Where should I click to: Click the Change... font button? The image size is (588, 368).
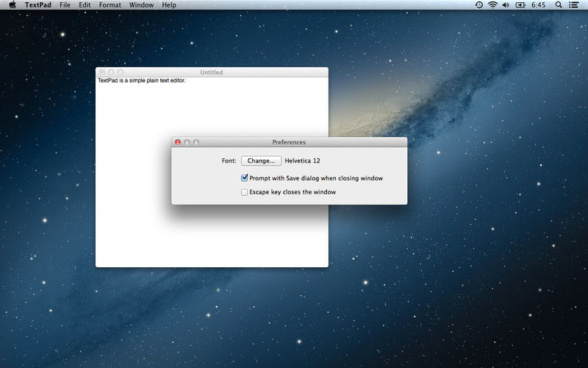(261, 160)
